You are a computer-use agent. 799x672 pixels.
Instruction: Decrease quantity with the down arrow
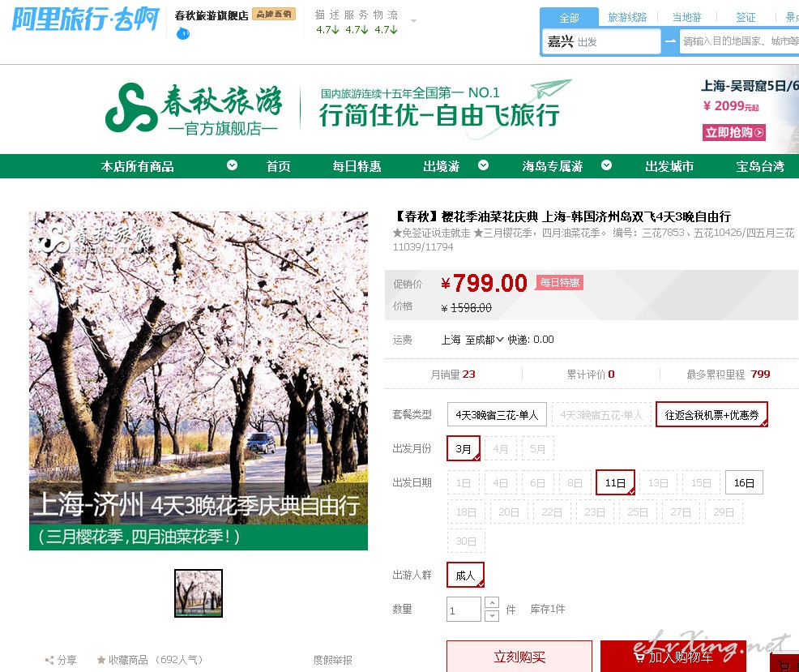coord(492,615)
